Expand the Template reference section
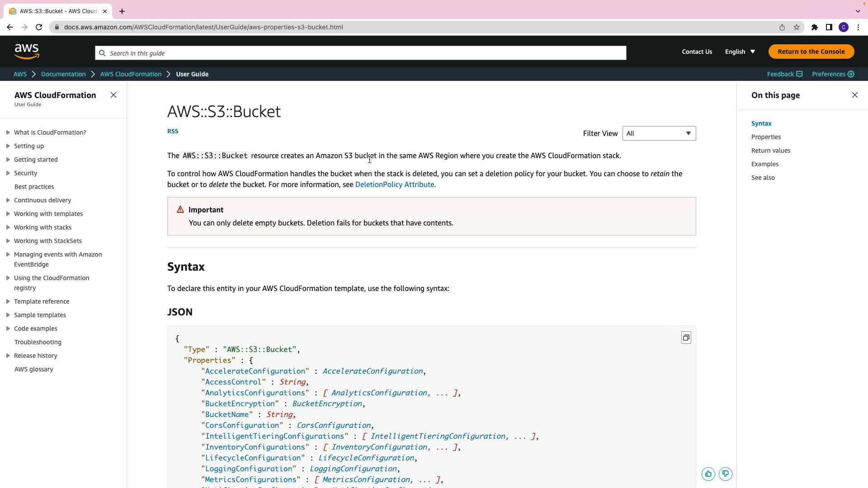The height and width of the screenshot is (488, 868). (x=8, y=301)
